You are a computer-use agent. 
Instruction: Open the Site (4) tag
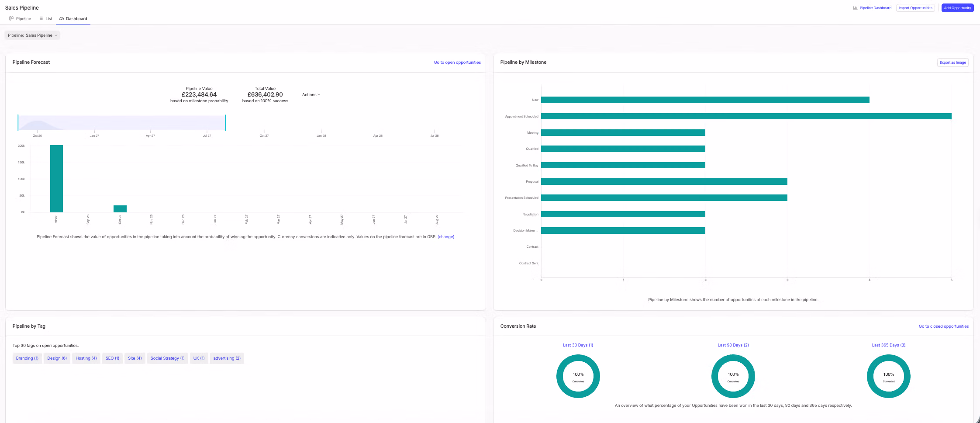click(135, 358)
